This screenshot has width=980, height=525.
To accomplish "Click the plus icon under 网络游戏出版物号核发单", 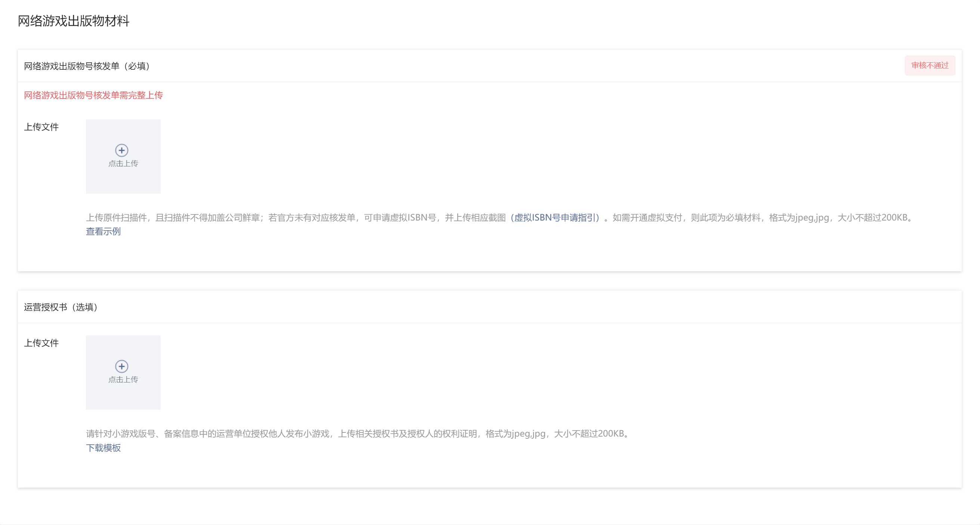I will point(122,150).
